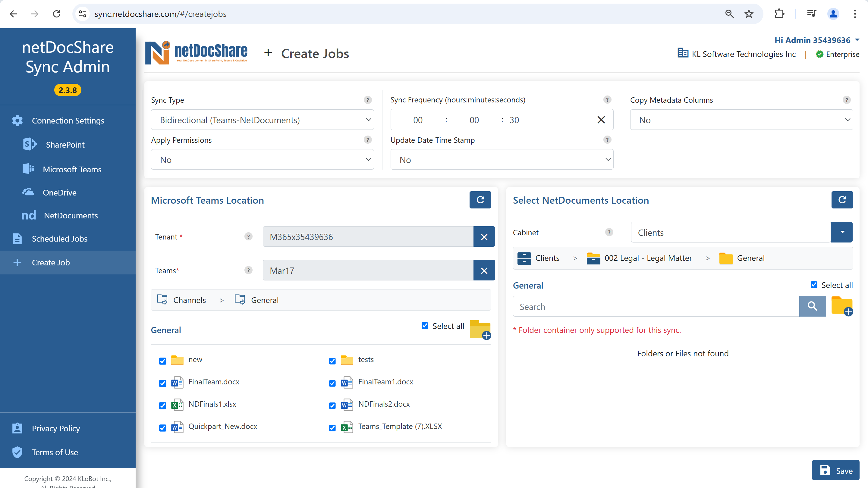Click the netDocShare logo

tap(196, 53)
